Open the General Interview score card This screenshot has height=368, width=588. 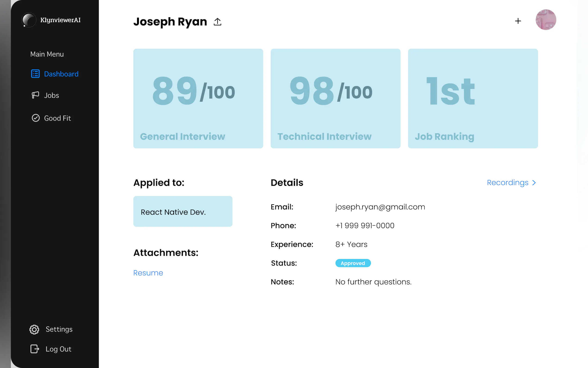coord(198,98)
